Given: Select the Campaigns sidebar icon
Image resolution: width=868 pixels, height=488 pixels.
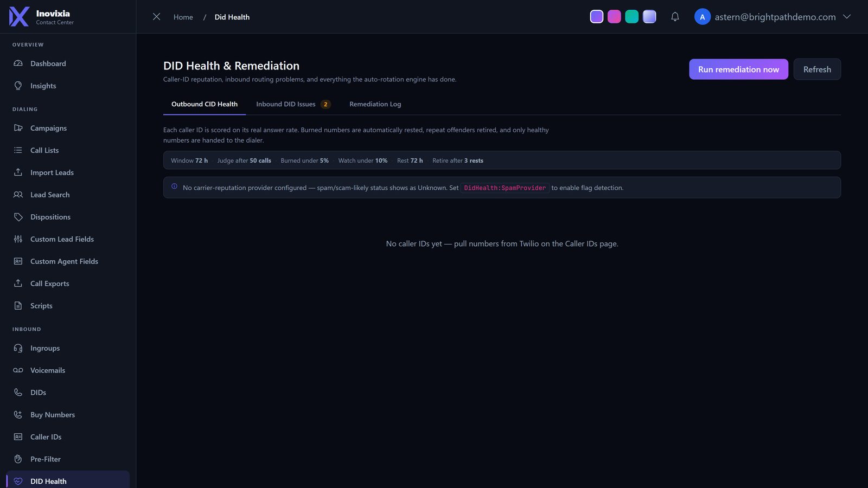Looking at the screenshot, I should (18, 128).
